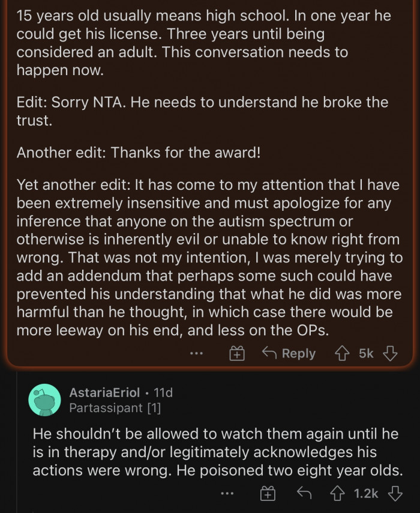Collapse AstariaEriol's comment by tapping its text
Viewport: 420px width, 513px height.
(x=210, y=452)
